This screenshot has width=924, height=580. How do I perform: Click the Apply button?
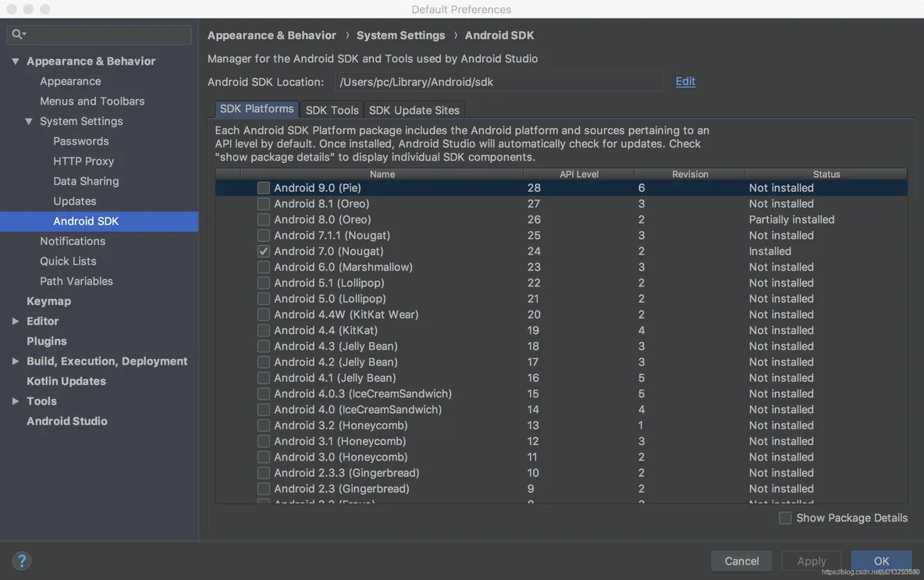(812, 561)
